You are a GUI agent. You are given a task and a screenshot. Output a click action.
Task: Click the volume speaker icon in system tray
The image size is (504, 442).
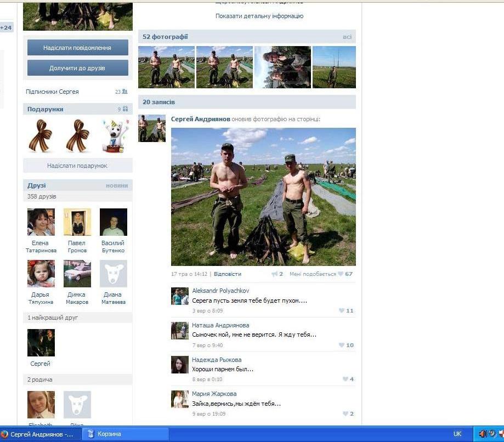click(483, 434)
